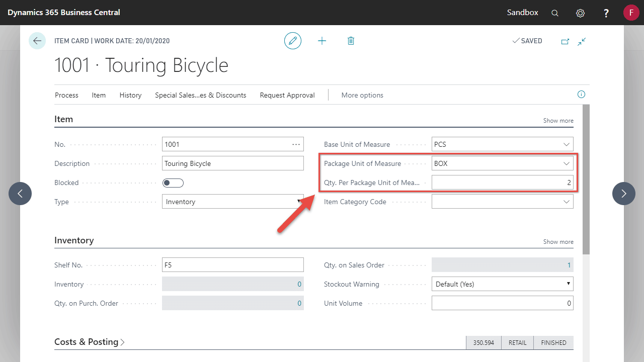Collapse the Item section header

pyautogui.click(x=64, y=119)
